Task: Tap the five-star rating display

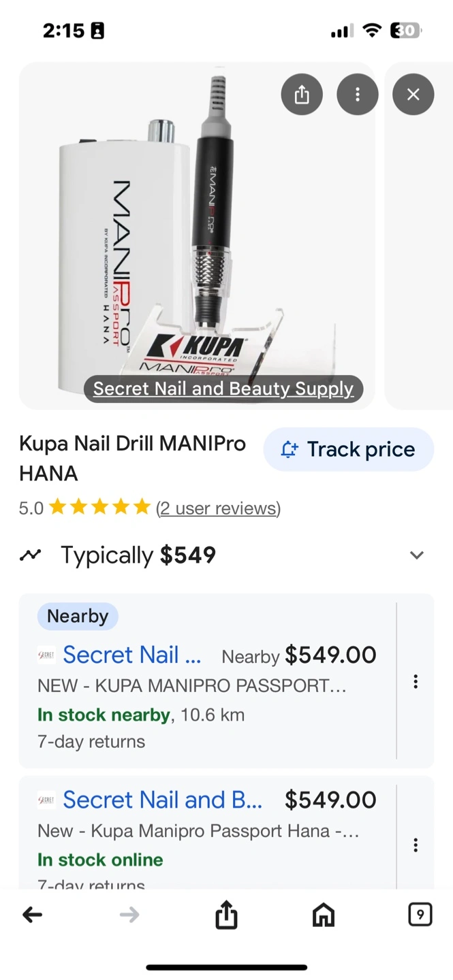Action: click(x=99, y=507)
